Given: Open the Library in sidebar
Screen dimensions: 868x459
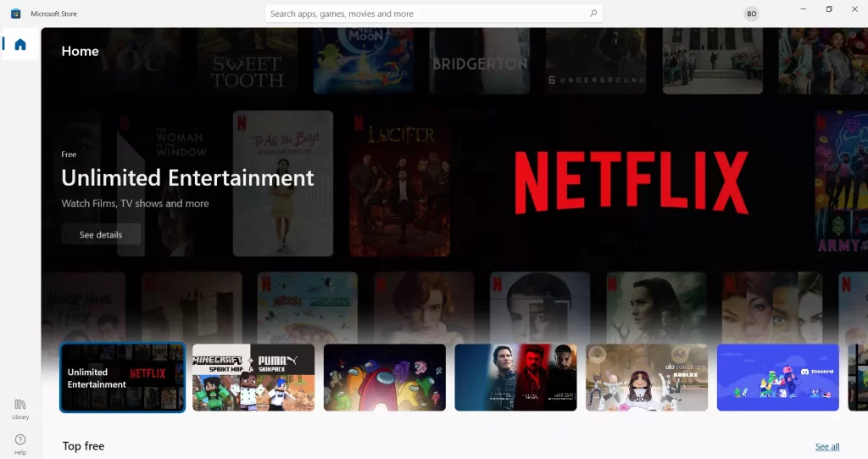Looking at the screenshot, I should point(20,409).
